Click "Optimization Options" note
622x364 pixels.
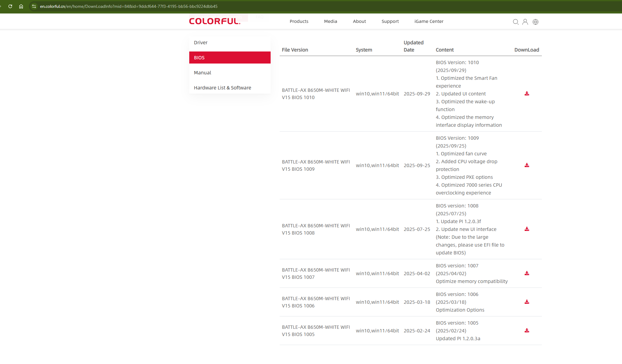pos(460,310)
